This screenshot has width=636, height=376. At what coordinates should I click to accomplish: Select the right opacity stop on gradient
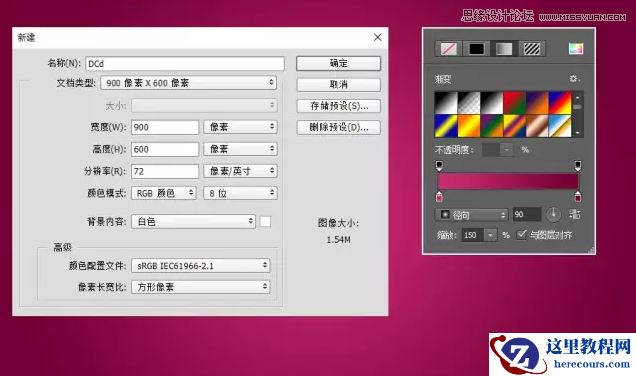578,165
